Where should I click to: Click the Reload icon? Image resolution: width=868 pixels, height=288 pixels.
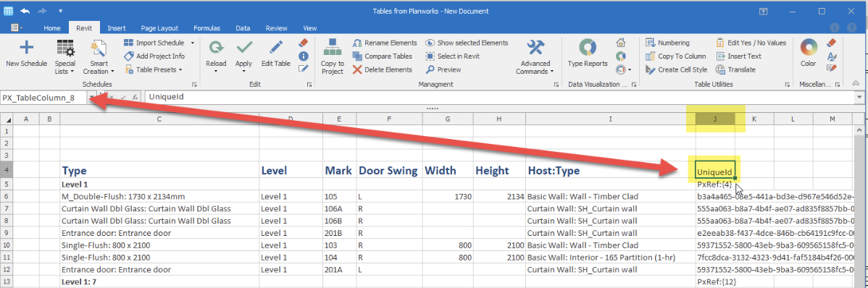click(x=216, y=48)
